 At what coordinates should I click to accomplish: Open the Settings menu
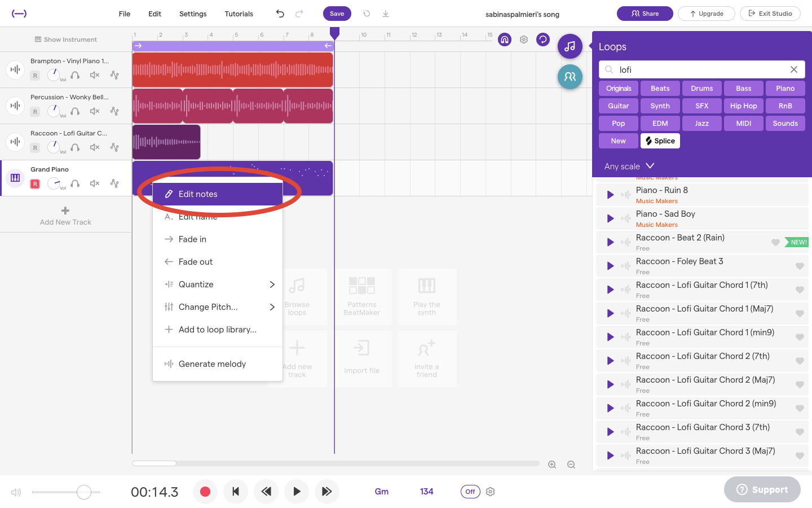click(x=193, y=14)
